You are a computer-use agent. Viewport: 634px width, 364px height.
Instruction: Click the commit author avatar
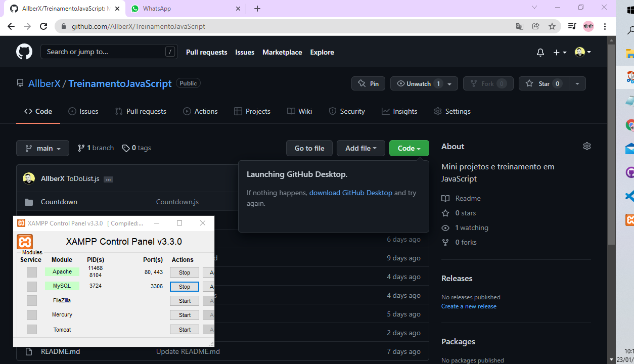pyautogui.click(x=29, y=178)
